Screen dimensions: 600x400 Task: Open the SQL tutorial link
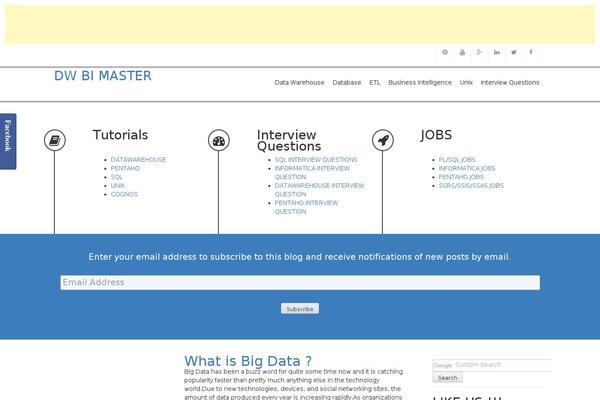tap(116, 177)
